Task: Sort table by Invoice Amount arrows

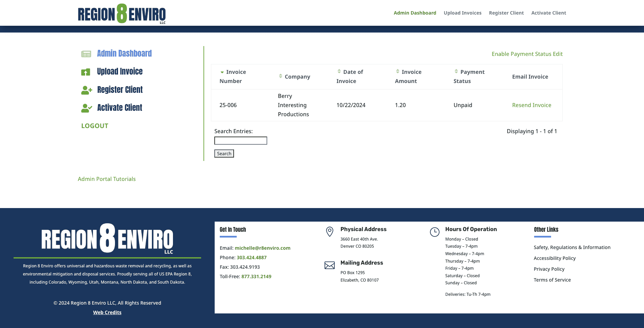Action: point(397,71)
